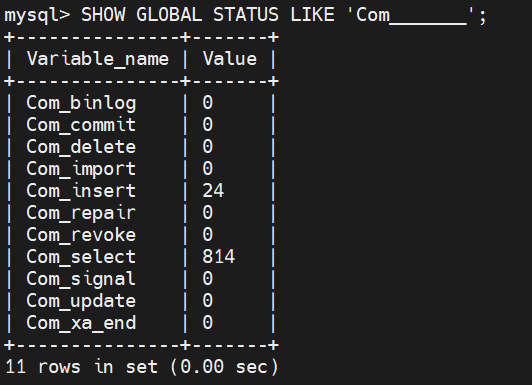Click the Com_select variable name
The width and height of the screenshot is (532, 385).
(81, 257)
